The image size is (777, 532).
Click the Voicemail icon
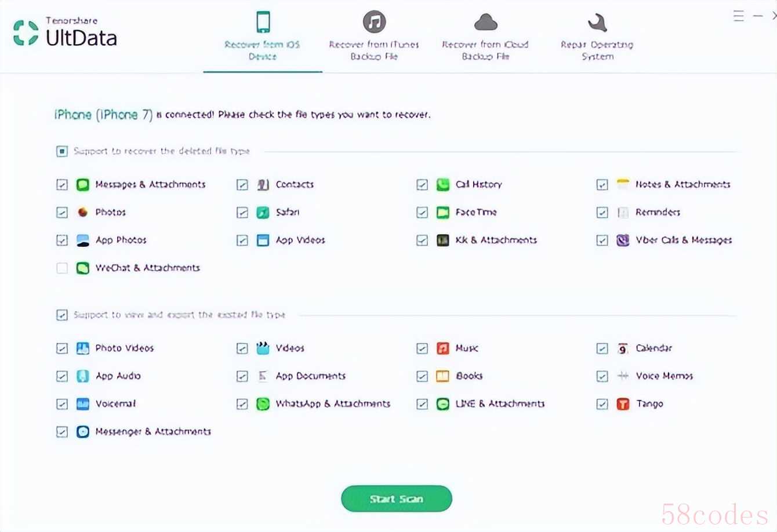tap(83, 404)
